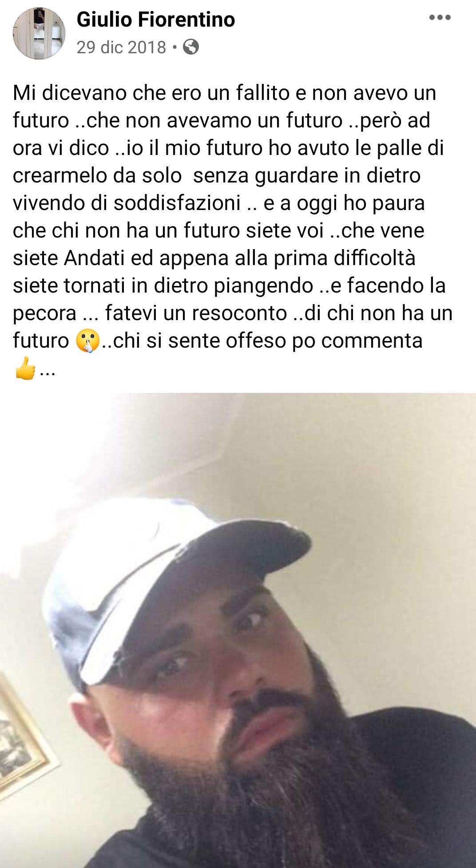Viewport: 476px width, 868px height.
Task: Open the attached selfie photo
Action: pyautogui.click(x=238, y=630)
